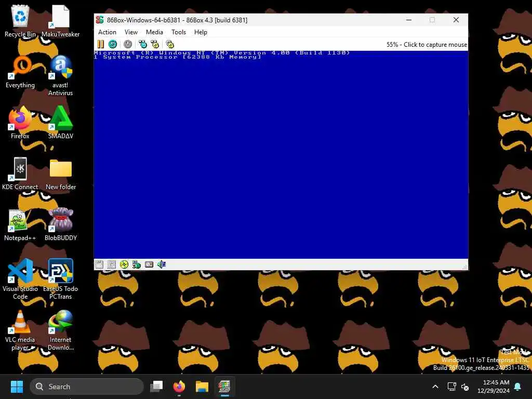This screenshot has height=399, width=532.
Task: Hard reset the emulated machine
Action: click(x=113, y=44)
